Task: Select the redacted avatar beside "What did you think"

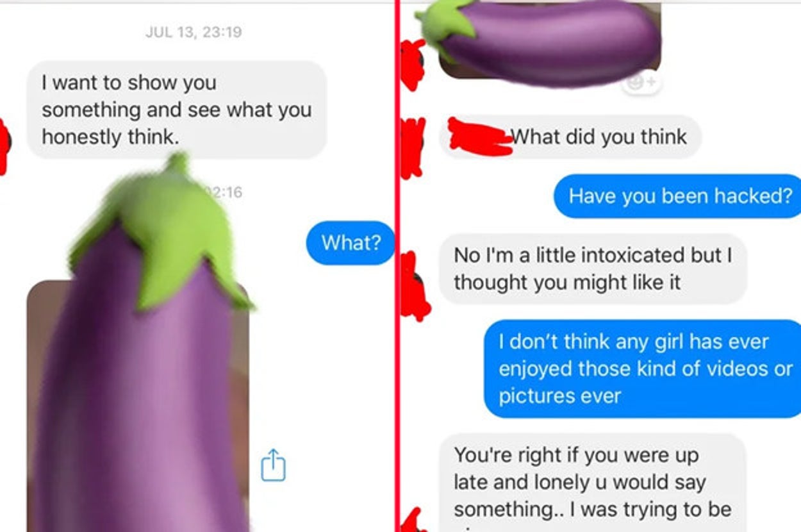Action: pyautogui.click(x=412, y=147)
